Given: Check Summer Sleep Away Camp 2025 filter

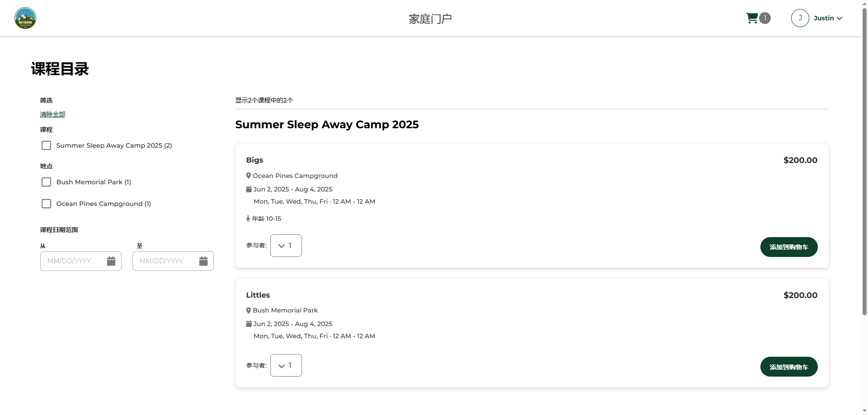Looking at the screenshot, I should click(46, 145).
